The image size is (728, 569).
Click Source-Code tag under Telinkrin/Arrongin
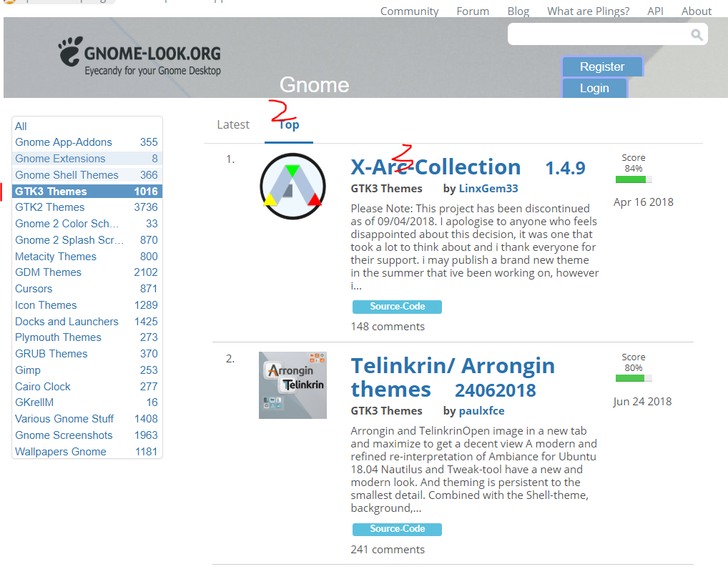(397, 529)
